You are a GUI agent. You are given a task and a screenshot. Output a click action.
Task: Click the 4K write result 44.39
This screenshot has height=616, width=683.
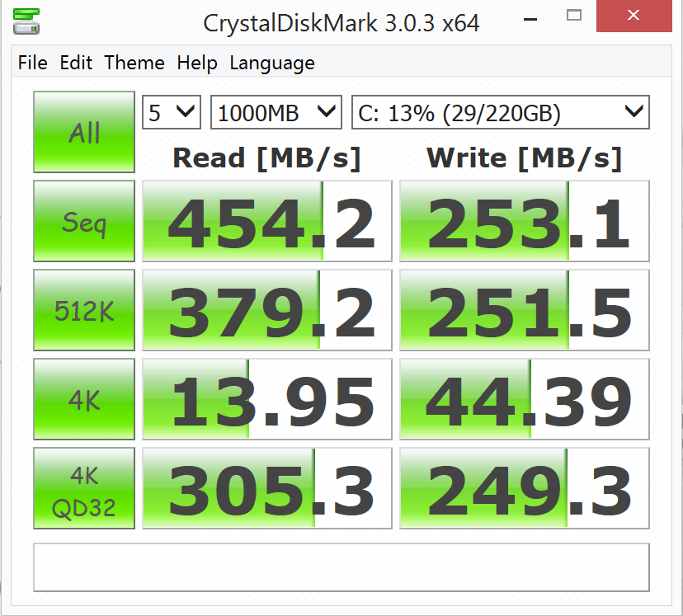pyautogui.click(x=525, y=399)
